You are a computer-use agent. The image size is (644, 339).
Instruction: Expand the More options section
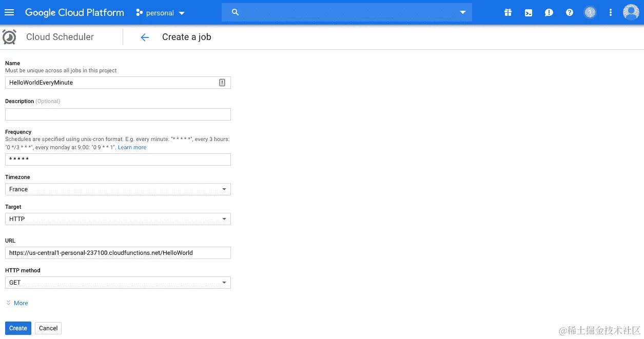pyautogui.click(x=17, y=303)
